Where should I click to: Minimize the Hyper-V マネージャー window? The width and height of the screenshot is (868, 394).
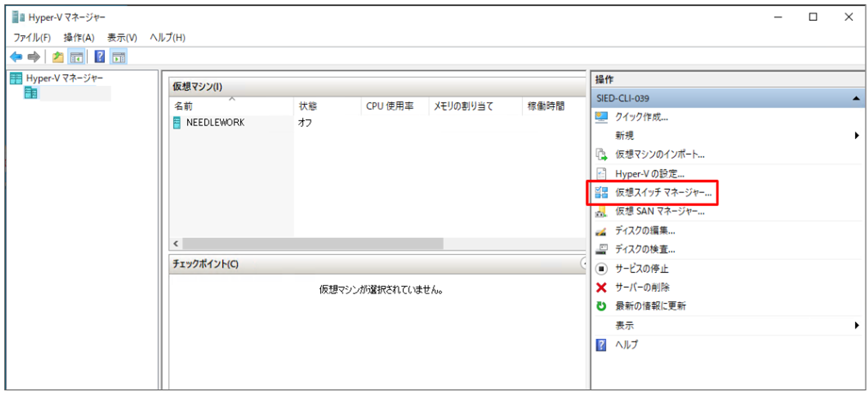point(778,17)
